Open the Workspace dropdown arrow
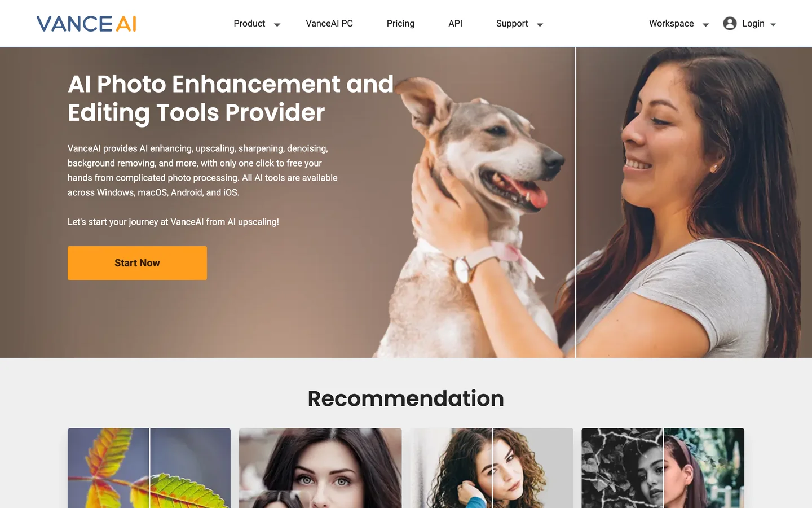Image resolution: width=812 pixels, height=508 pixels. point(705,25)
